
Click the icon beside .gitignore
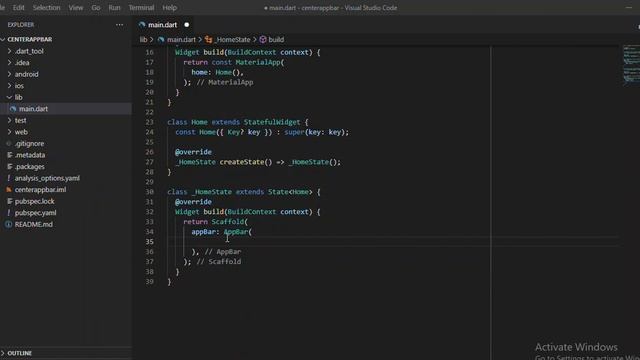[x=9, y=144]
